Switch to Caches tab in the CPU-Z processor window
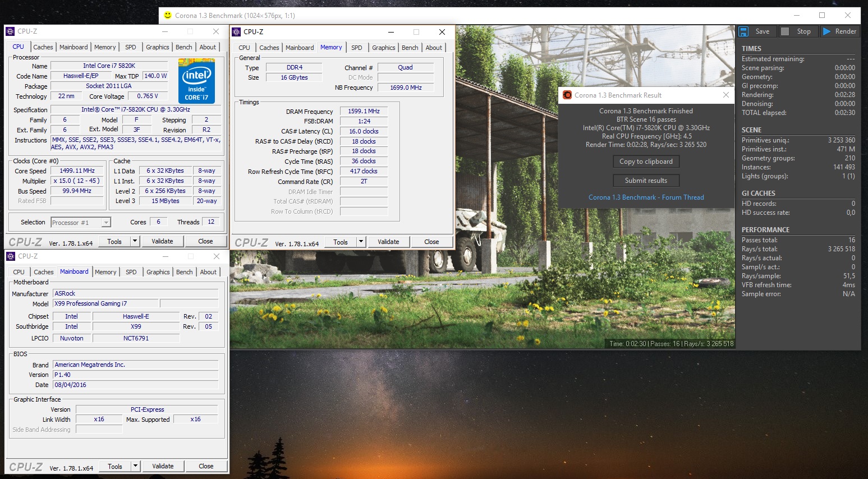Viewport: 868px width, 479px height. (43, 47)
